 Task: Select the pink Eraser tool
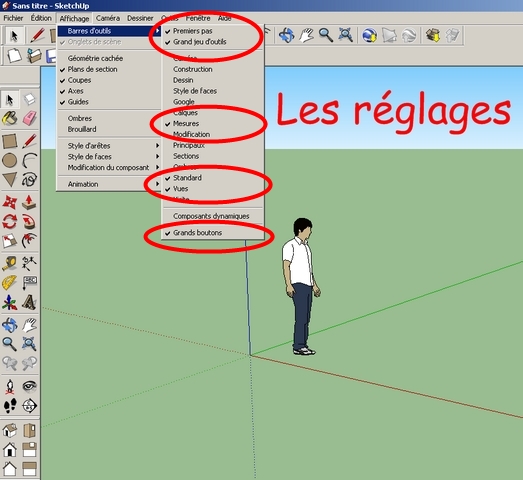[29, 118]
